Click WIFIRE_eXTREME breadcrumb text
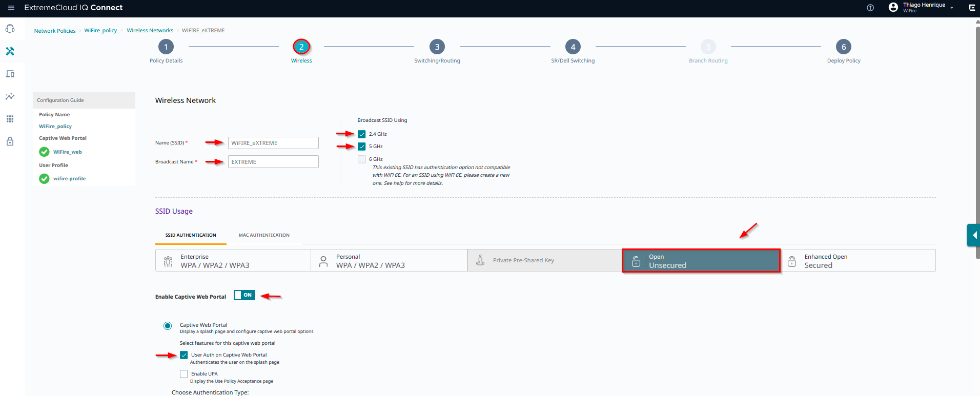Screen dimensions: 980x396 203,31
